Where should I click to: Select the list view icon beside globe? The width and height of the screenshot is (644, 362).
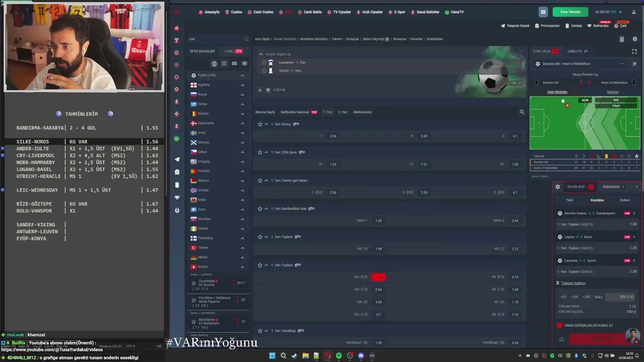click(x=224, y=64)
